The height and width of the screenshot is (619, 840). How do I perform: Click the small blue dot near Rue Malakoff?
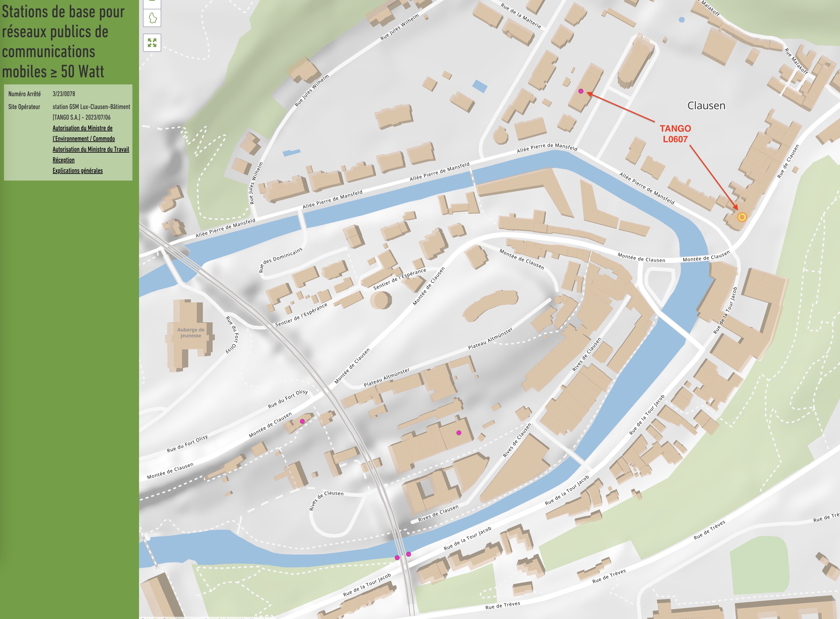pos(682,19)
